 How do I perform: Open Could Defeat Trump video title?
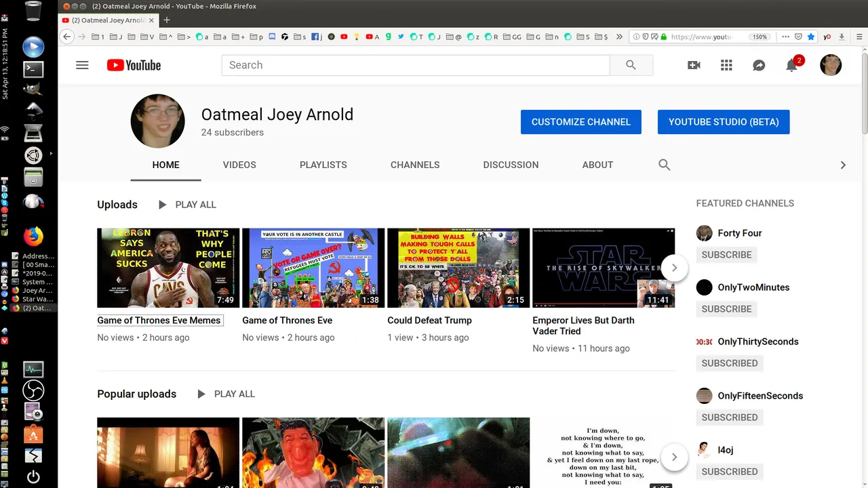tap(429, 321)
